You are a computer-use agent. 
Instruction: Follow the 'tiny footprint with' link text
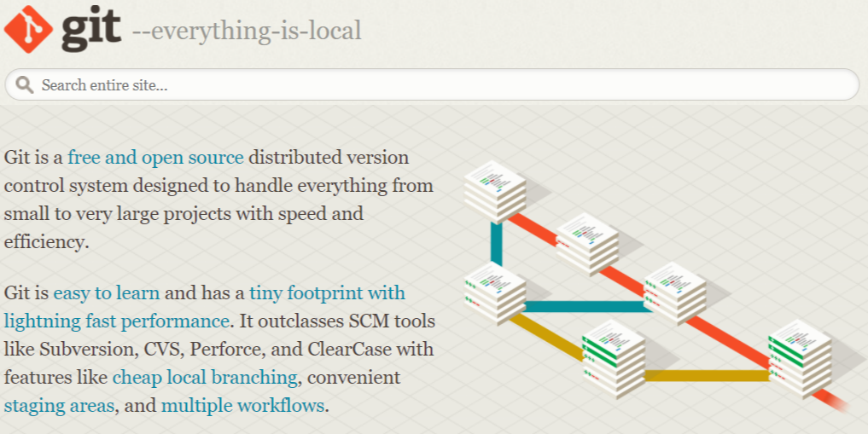(327, 293)
